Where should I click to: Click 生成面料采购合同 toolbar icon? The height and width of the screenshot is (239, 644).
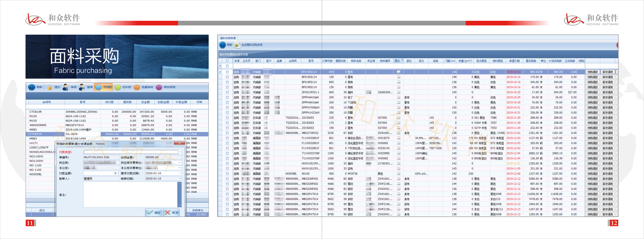[237, 45]
